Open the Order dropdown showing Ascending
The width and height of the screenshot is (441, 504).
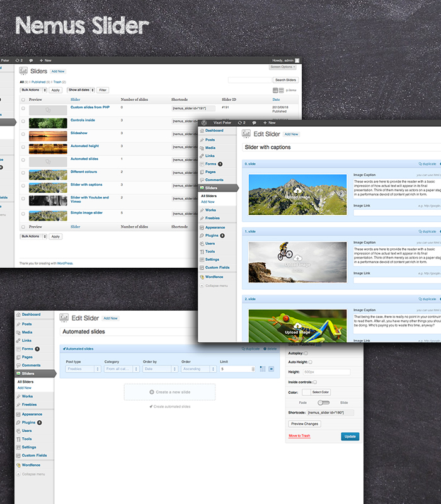(x=199, y=369)
